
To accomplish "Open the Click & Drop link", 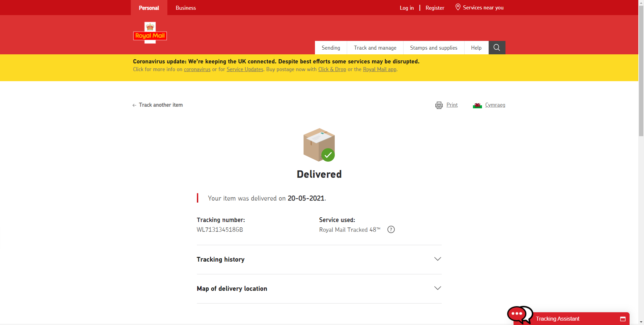I will point(332,69).
